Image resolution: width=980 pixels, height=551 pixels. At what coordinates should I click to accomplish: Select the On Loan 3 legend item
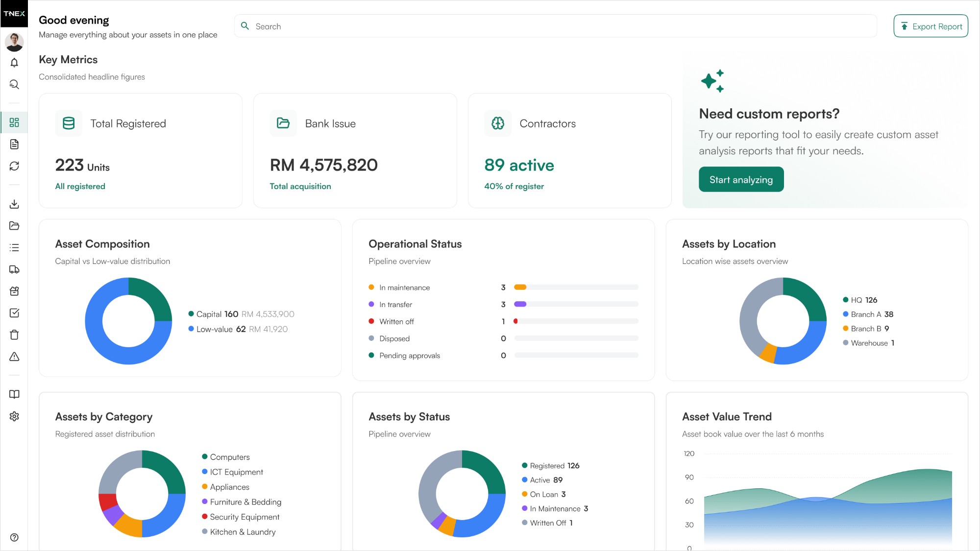coord(543,494)
